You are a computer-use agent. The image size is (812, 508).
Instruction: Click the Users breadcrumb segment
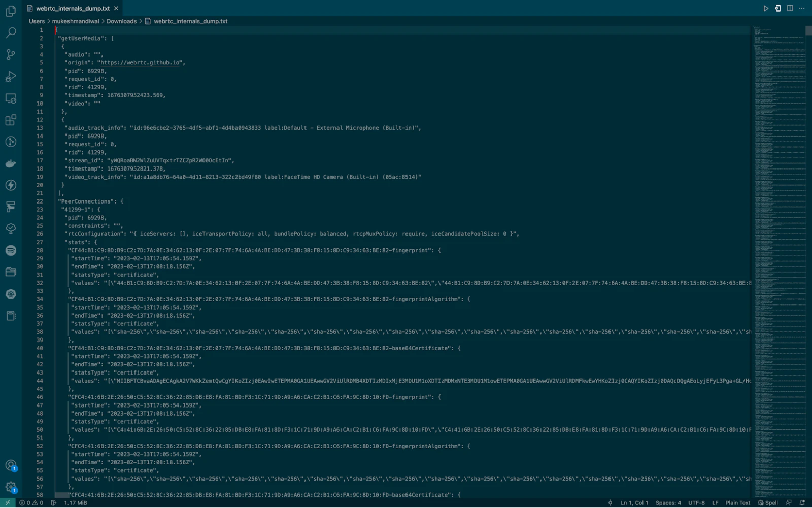37,21
